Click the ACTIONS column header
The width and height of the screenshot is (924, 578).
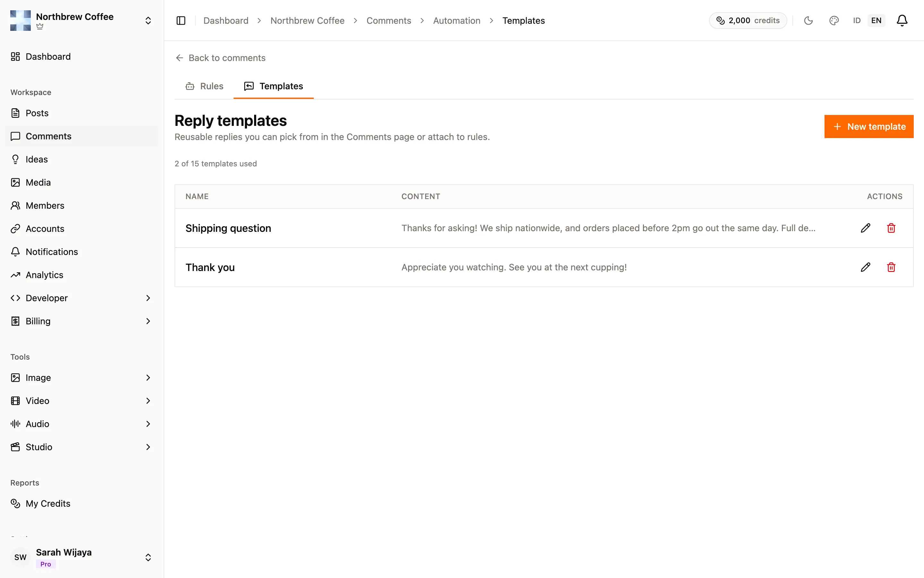(885, 197)
